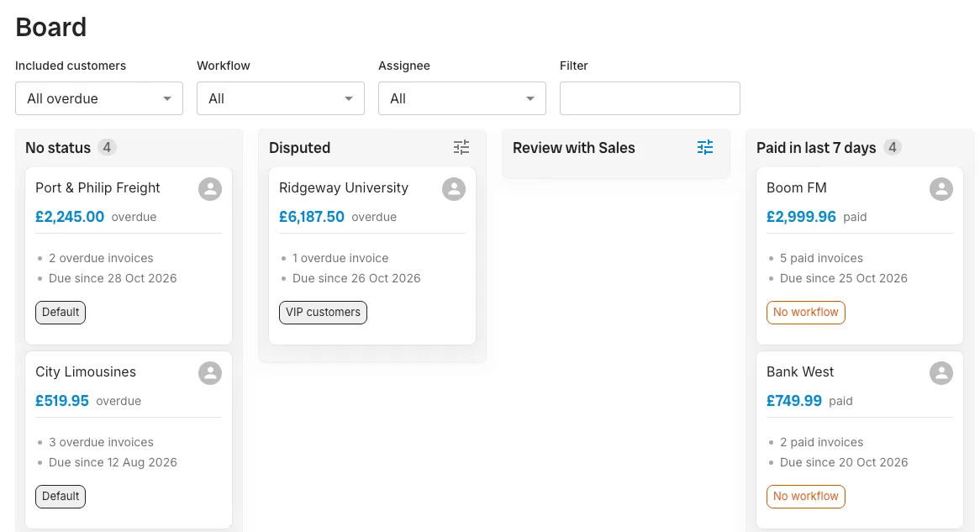The height and width of the screenshot is (532, 980).
Task: Expand the Assignee dropdown
Action: [462, 98]
